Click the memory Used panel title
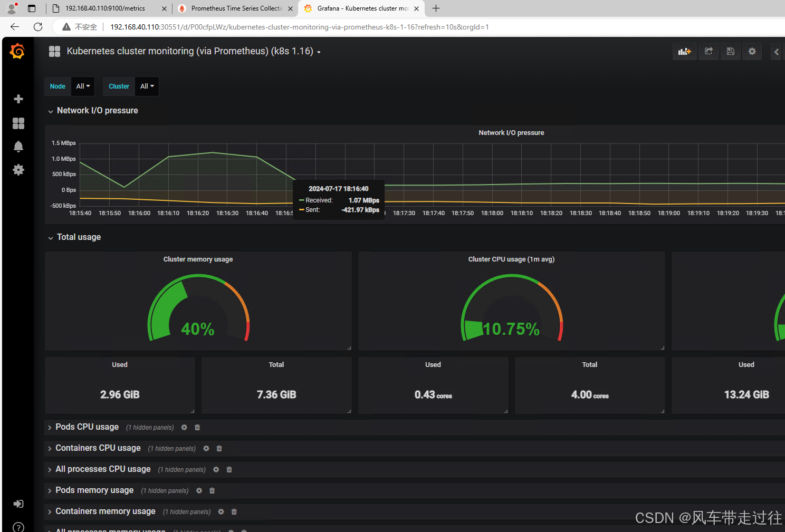Viewport: 785px width, 532px height. pyautogui.click(x=120, y=365)
